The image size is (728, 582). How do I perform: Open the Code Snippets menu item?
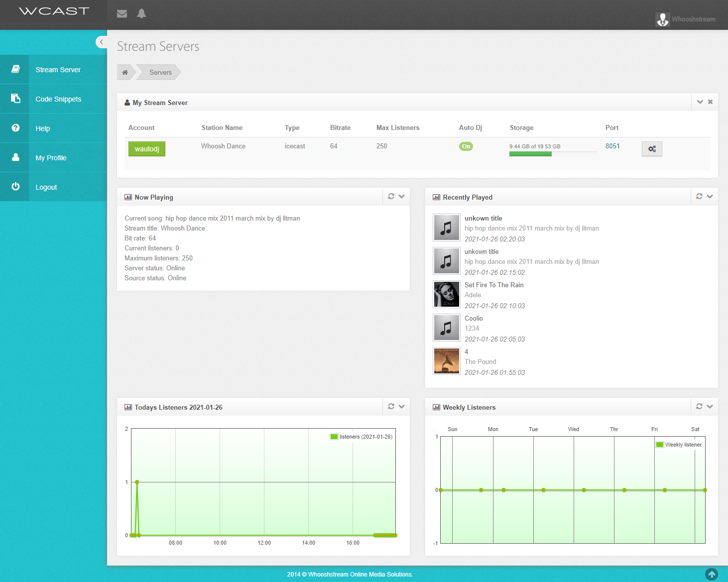point(54,99)
